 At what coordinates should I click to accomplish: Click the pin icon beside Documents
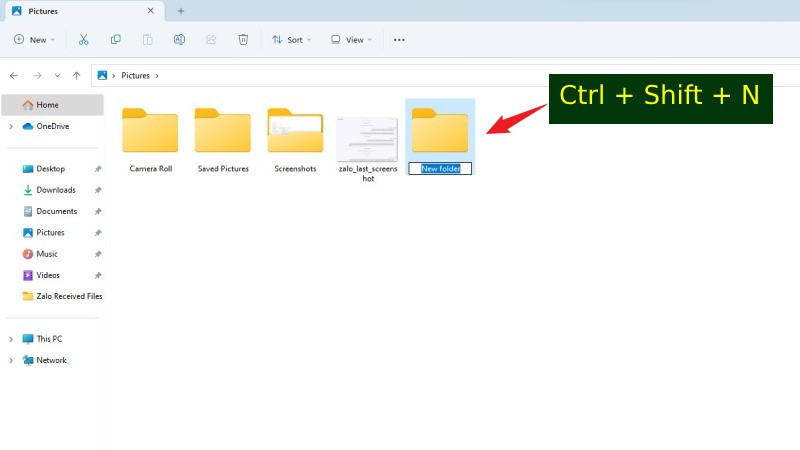click(x=97, y=211)
